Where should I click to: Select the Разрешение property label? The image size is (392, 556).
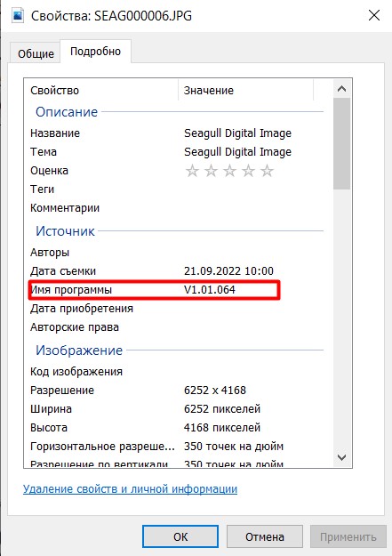point(62,391)
